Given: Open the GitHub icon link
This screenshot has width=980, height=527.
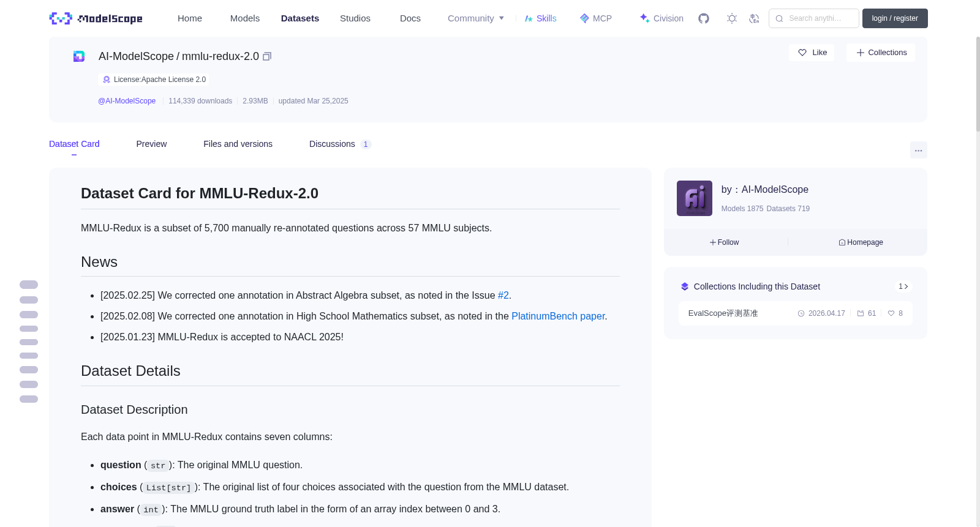Looking at the screenshot, I should point(704,18).
